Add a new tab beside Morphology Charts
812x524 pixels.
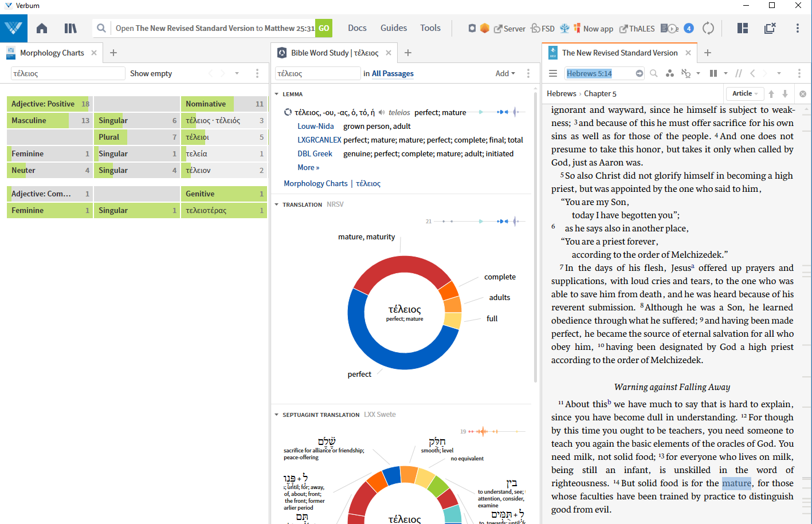pyautogui.click(x=113, y=53)
